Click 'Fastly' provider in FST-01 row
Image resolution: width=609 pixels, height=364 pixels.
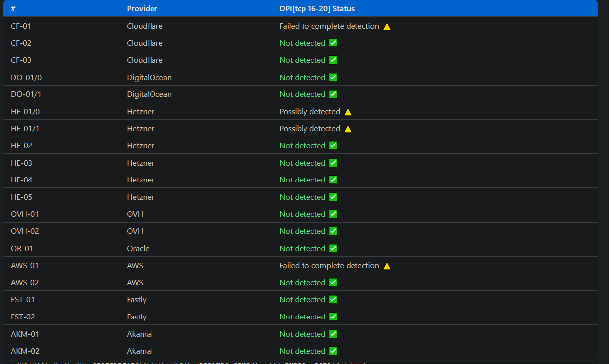coord(137,300)
